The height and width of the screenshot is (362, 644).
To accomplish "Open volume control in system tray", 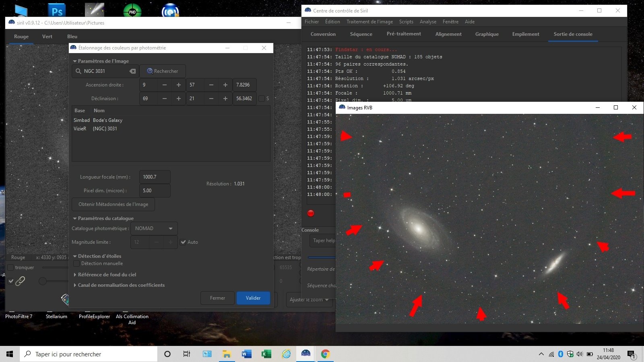I will [580, 354].
